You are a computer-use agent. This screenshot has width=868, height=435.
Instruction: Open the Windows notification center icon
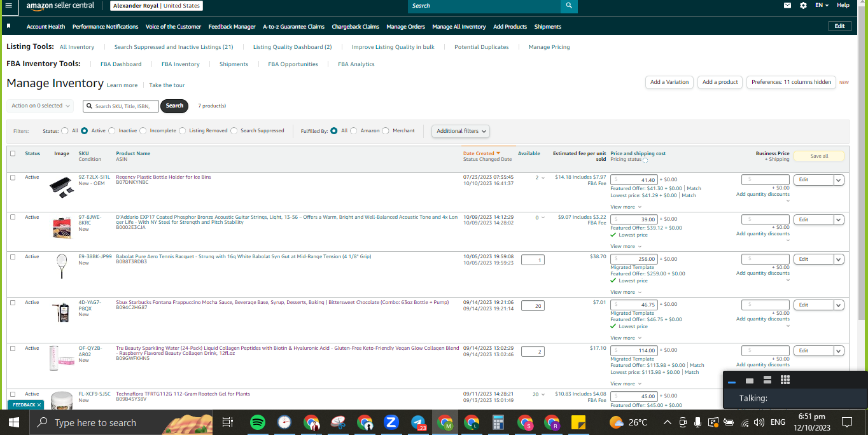(x=847, y=422)
